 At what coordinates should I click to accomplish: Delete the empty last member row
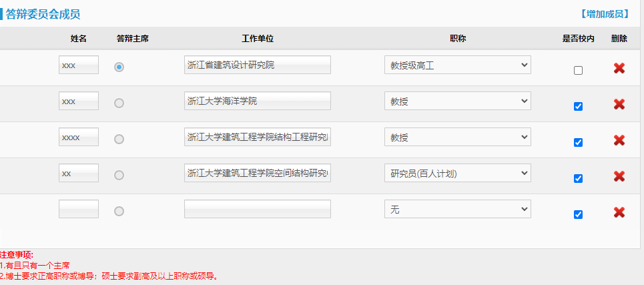[619, 212]
